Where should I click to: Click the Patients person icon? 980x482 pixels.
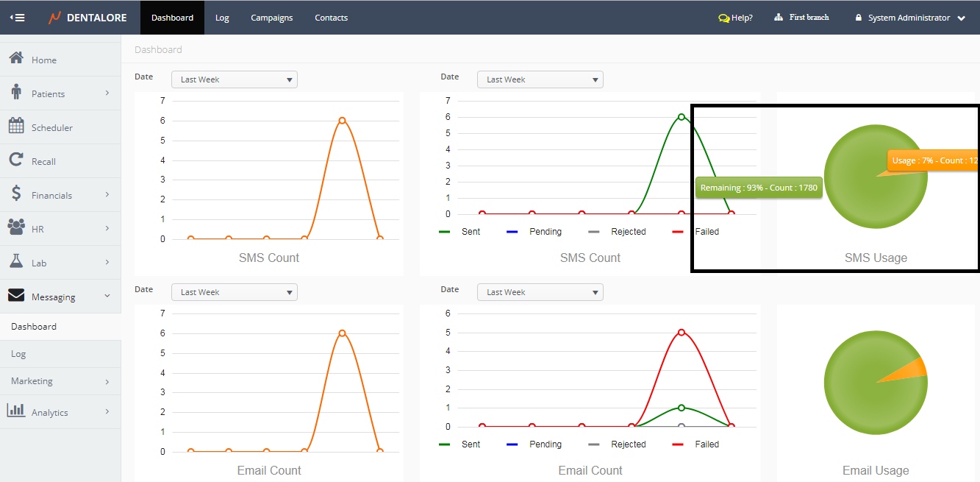tap(16, 92)
